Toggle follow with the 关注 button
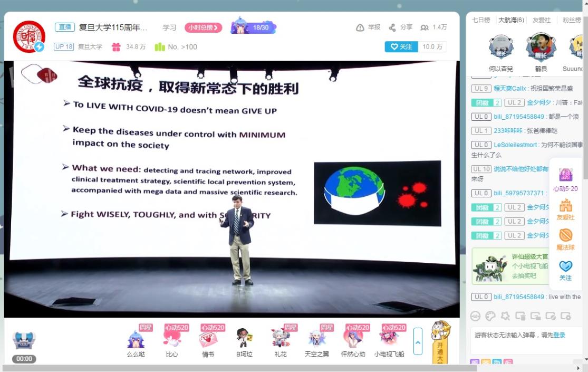 [x=401, y=46]
